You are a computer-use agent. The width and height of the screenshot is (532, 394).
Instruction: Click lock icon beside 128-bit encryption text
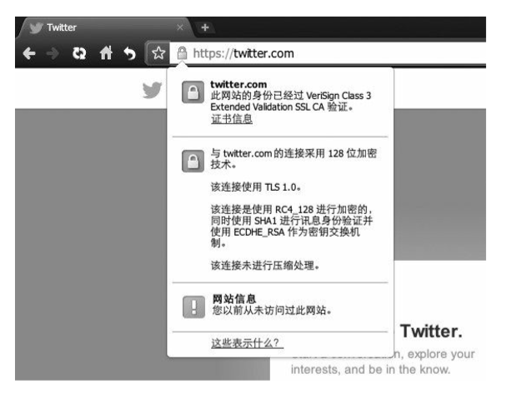point(193,161)
